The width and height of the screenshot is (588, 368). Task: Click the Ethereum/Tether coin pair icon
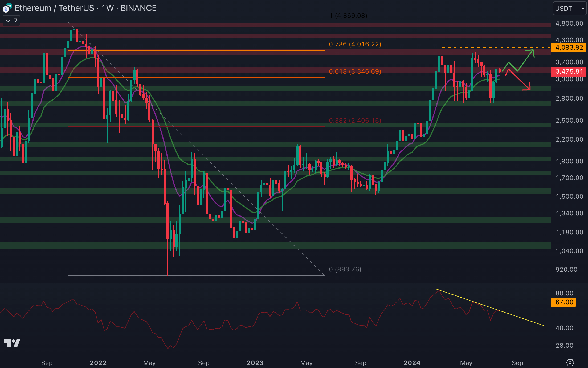[7, 8]
